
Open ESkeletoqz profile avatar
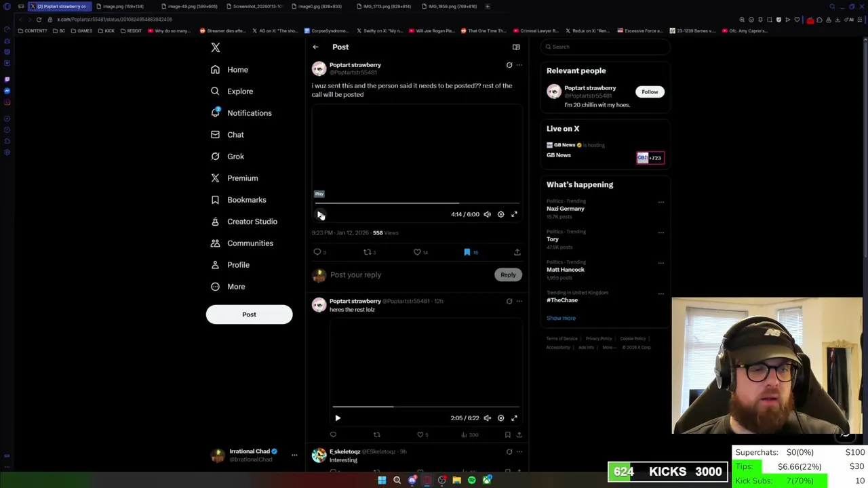coord(319,455)
